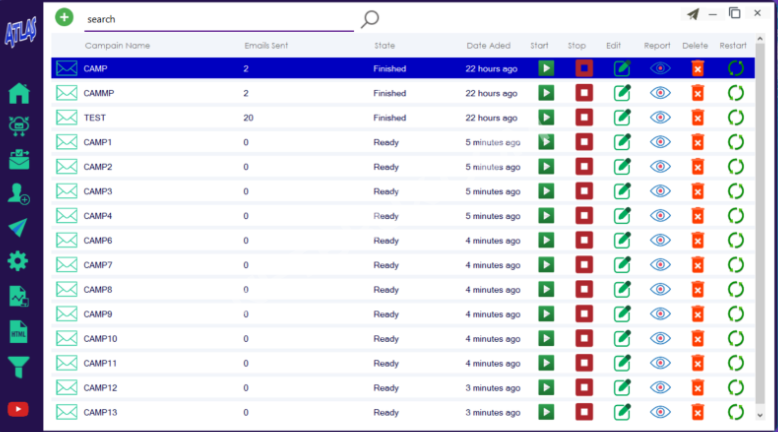The width and height of the screenshot is (778, 432).
Task: Click the add user icon in sidebar
Action: [x=18, y=194]
